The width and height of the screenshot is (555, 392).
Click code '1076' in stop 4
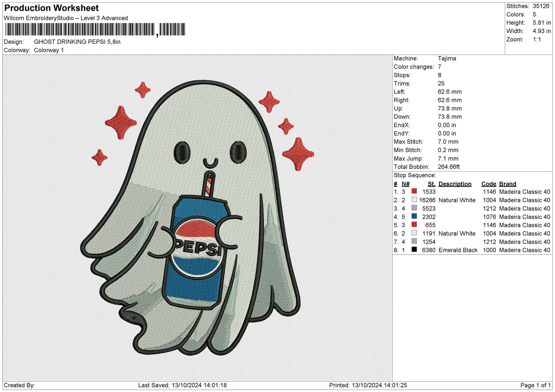click(x=489, y=217)
